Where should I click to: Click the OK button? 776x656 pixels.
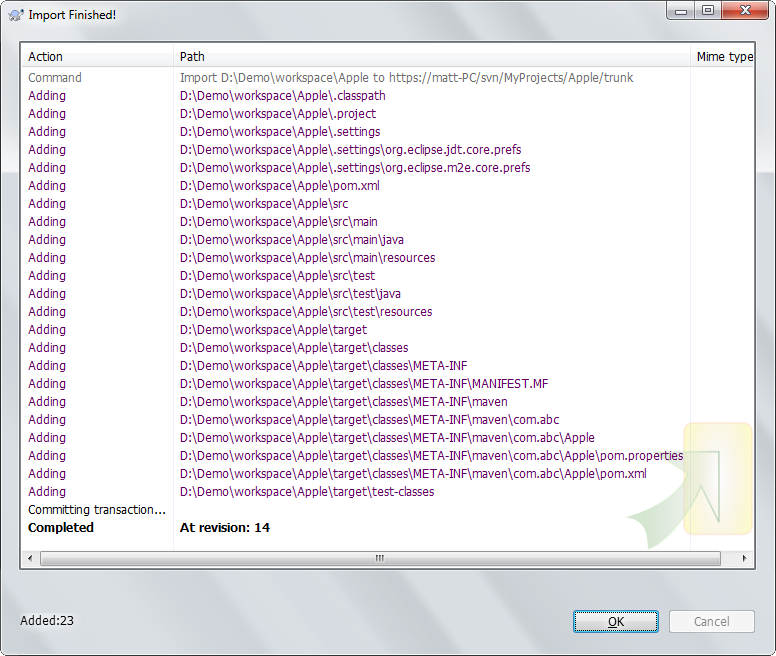(x=615, y=621)
